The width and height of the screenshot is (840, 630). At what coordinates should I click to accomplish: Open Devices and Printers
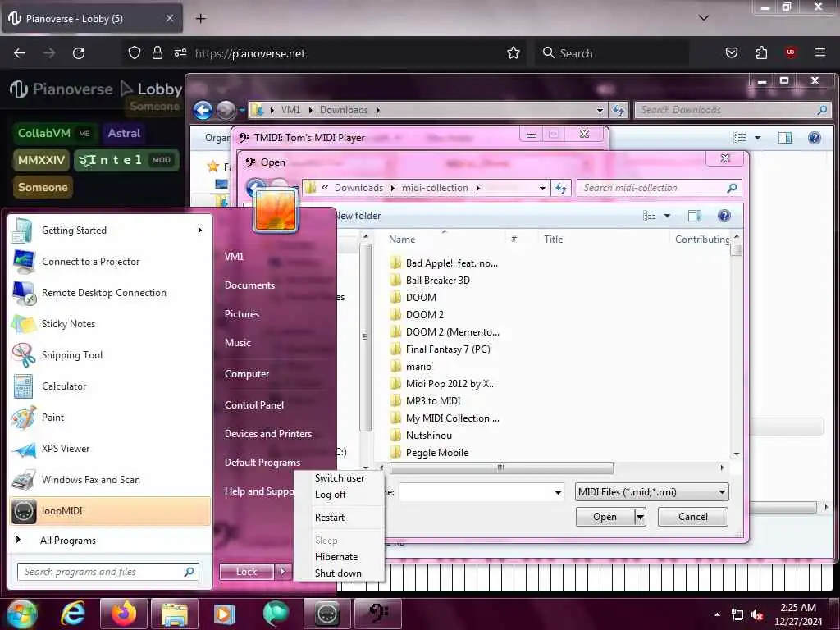click(x=268, y=434)
